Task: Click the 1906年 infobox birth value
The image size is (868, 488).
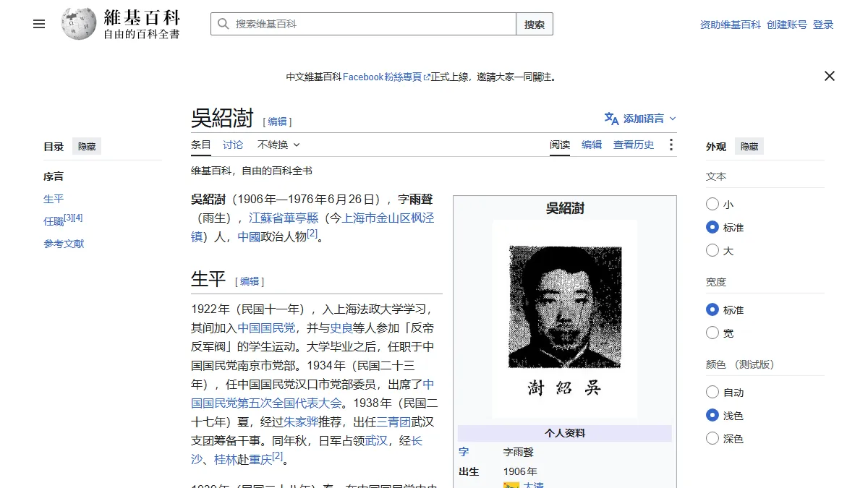Action: pyautogui.click(x=520, y=471)
